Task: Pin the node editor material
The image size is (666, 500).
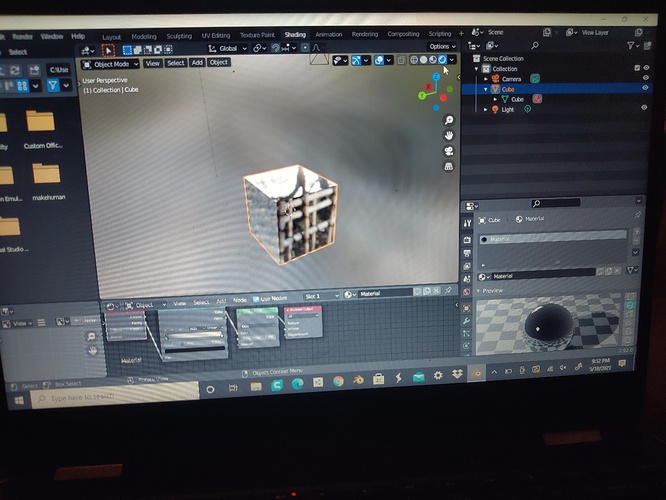Action: tap(448, 291)
